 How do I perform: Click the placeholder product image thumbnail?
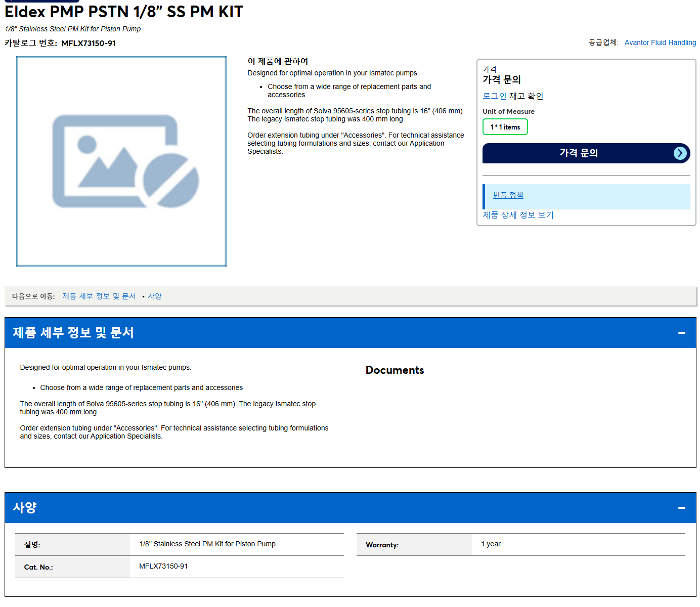pyautogui.click(x=121, y=161)
